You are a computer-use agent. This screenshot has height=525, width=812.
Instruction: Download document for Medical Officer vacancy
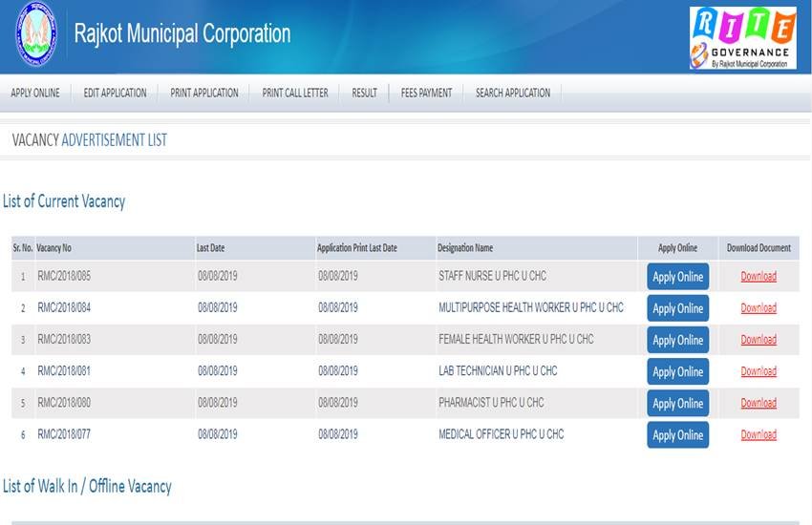point(759,434)
